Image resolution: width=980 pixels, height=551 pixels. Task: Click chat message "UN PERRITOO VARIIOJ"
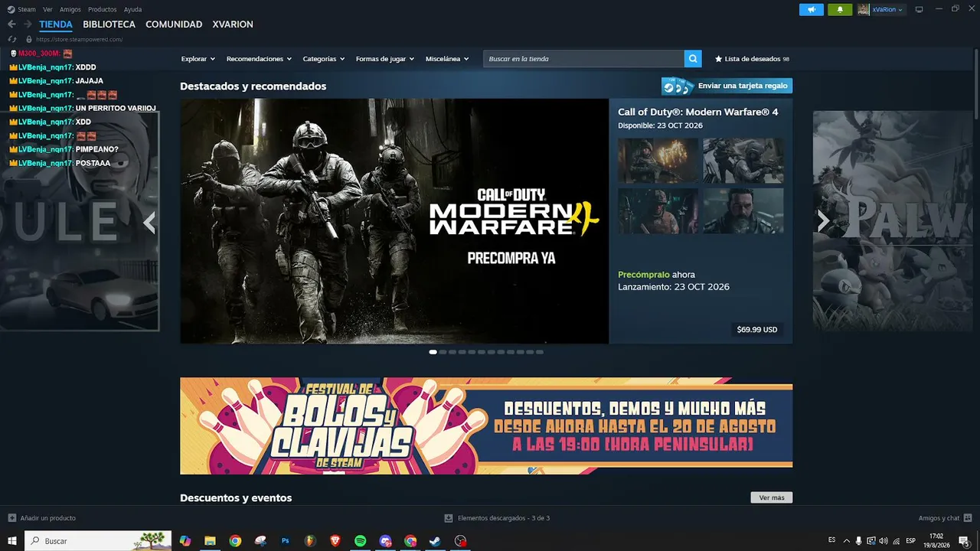(116, 108)
